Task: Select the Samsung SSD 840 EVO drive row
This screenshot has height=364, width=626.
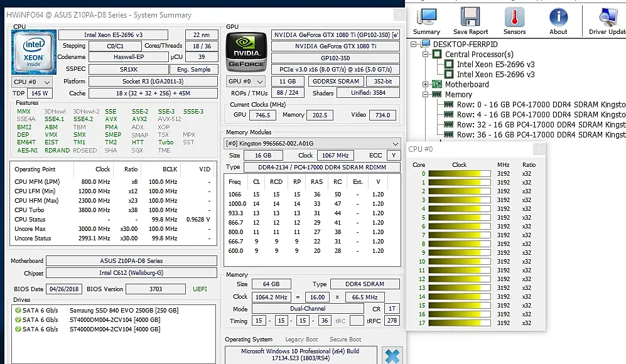Action: [114, 310]
